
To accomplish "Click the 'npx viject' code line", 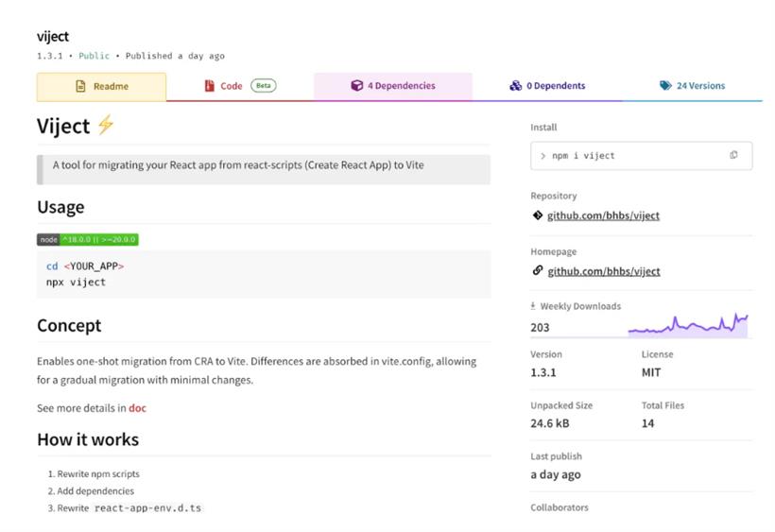I will (x=76, y=282).
